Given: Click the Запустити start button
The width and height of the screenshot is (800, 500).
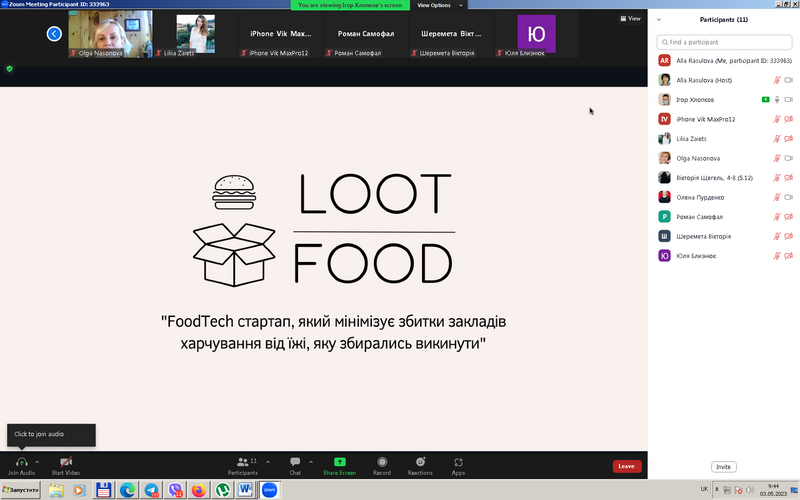Looking at the screenshot, I should pos(20,490).
